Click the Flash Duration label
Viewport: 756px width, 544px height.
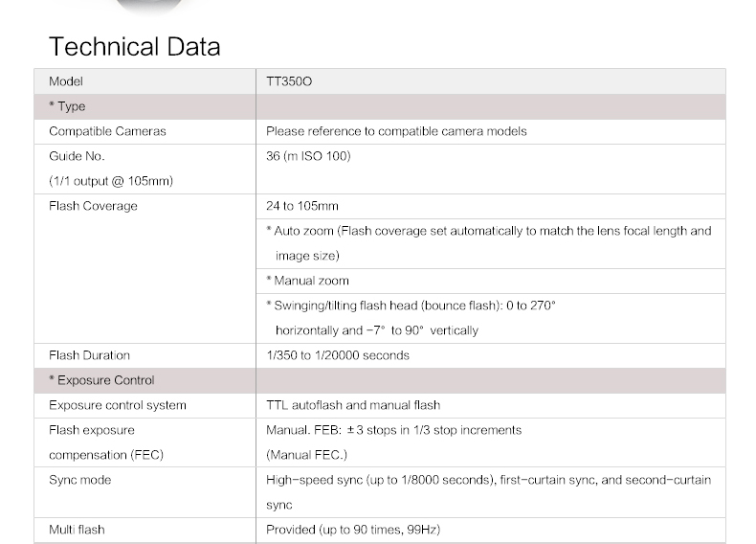[89, 355]
